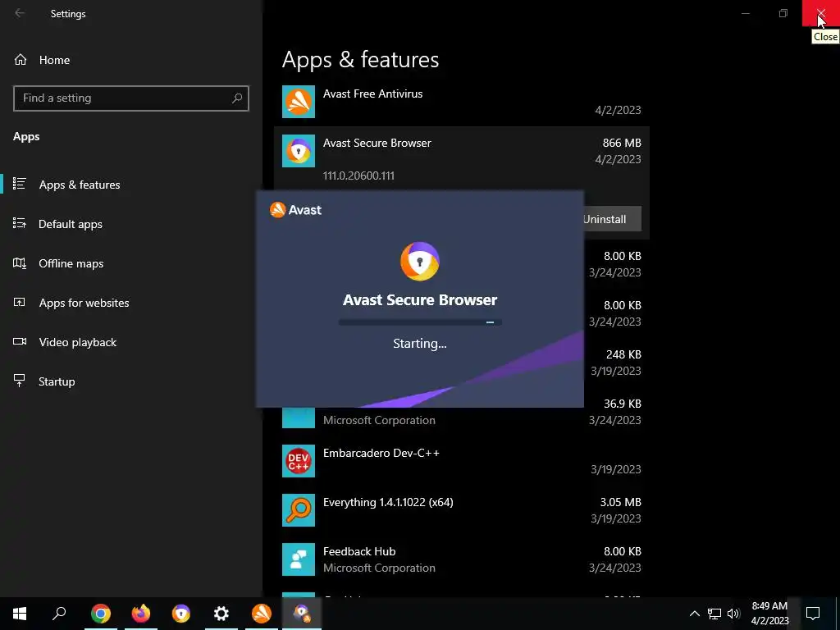Click the Avast Secure Browser shield logo in dialog
The height and width of the screenshot is (630, 840).
(420, 261)
